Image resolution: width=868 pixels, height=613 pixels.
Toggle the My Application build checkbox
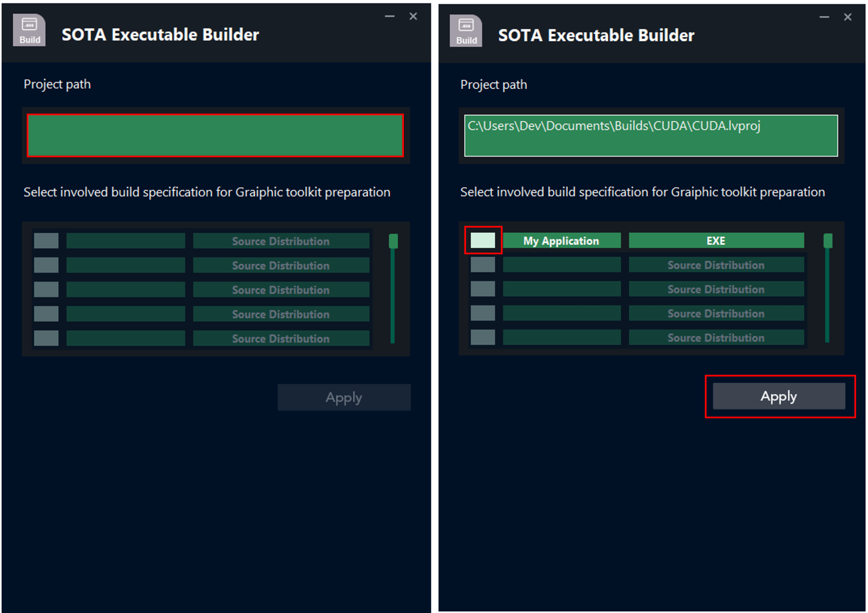pos(482,240)
